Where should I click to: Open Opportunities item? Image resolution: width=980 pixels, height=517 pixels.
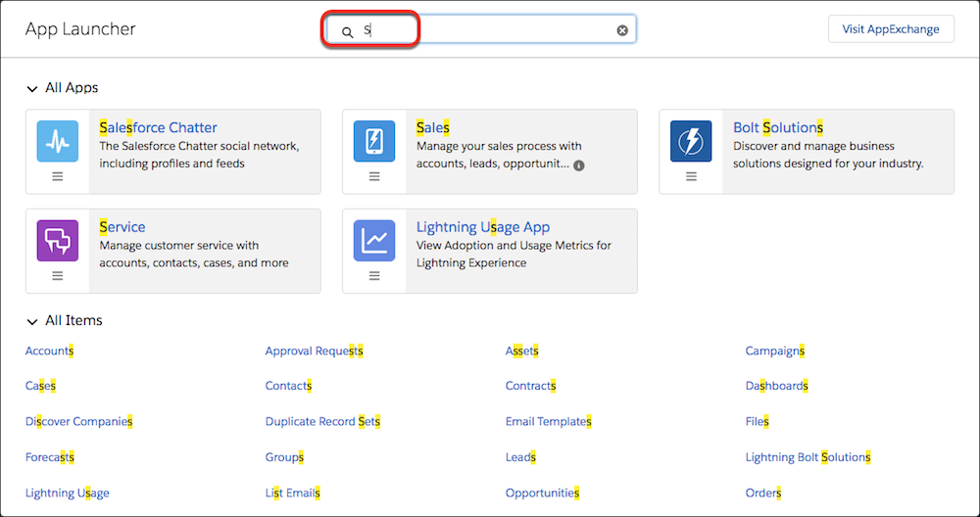(x=543, y=493)
